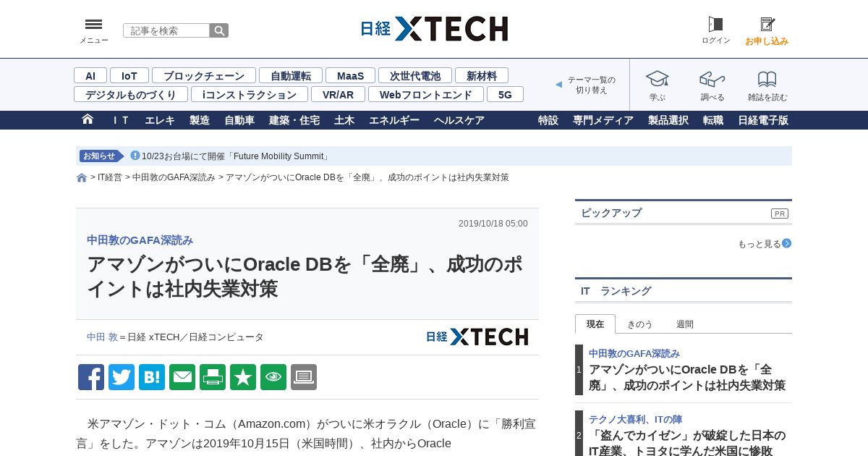Select the ブロックチェーン theme tag
This screenshot has width=868, height=456.
coord(204,75)
